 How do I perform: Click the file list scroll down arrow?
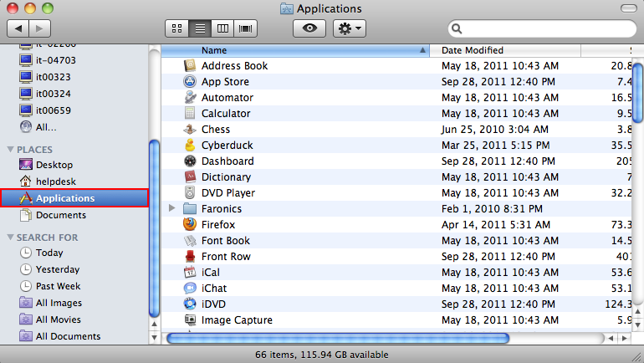pos(638,325)
